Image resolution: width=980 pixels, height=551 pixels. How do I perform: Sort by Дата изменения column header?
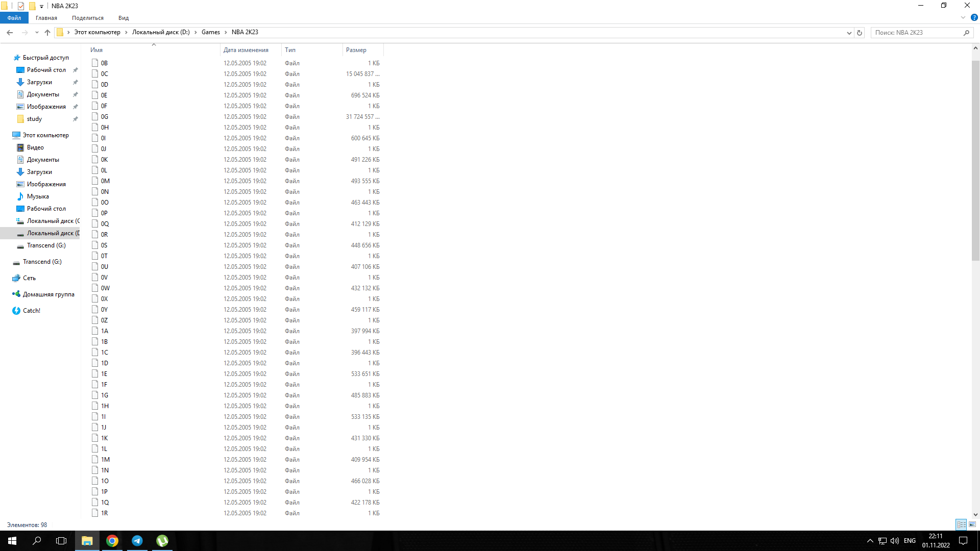(251, 50)
